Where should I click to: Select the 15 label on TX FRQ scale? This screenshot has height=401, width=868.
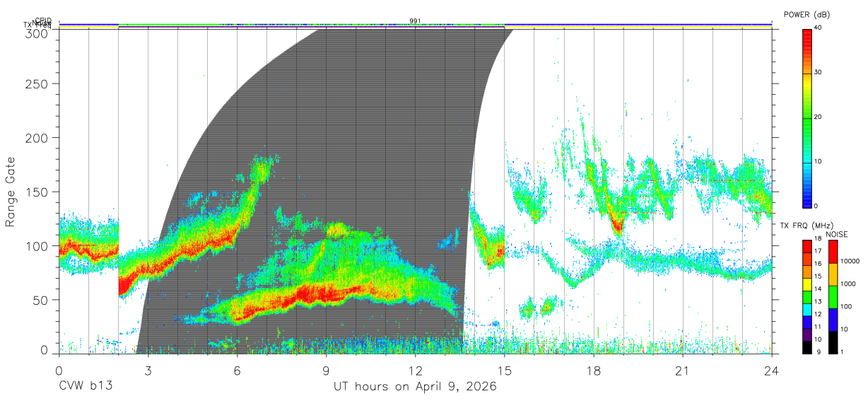pyautogui.click(x=817, y=277)
